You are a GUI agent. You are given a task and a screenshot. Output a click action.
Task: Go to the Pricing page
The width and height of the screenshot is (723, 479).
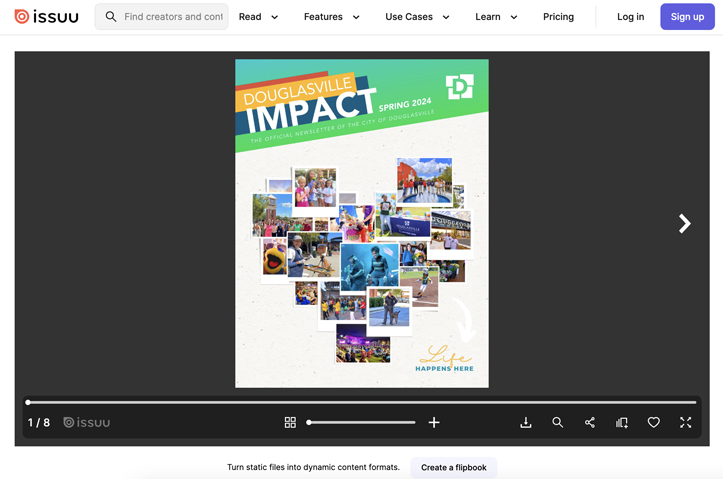point(558,17)
